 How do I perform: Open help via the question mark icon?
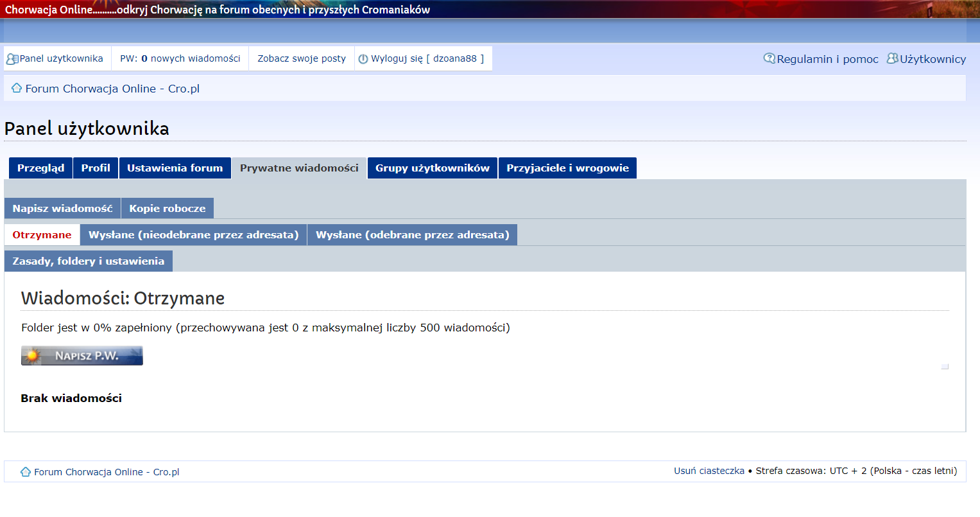pyautogui.click(x=769, y=57)
